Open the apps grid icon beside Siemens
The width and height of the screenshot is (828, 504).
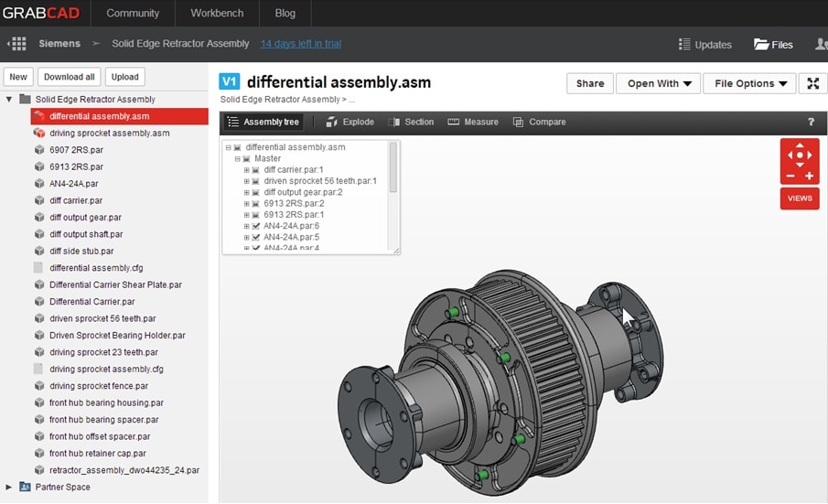point(18,43)
